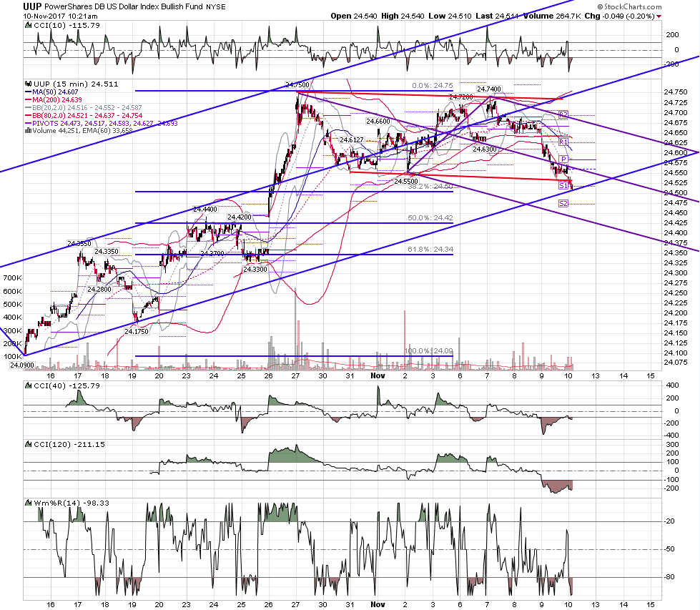Screen dimensions: 700x610
Task: Click the icon beside the CCI(40) label
Action: click(x=28, y=386)
